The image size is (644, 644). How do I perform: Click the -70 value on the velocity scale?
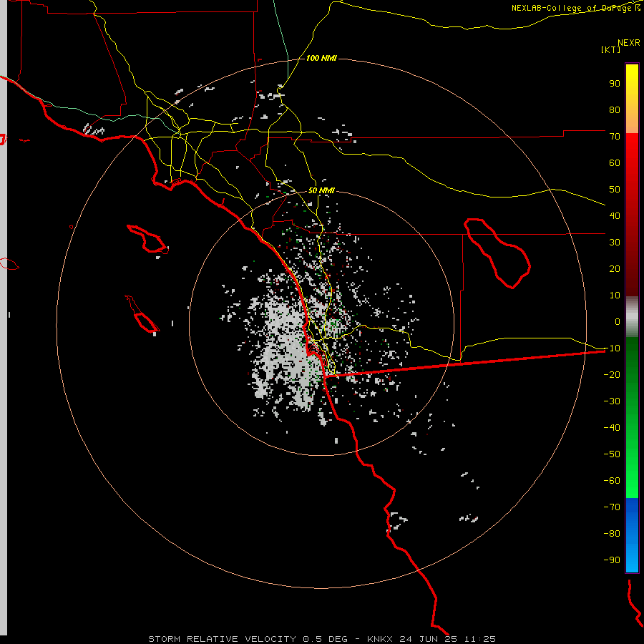(612, 507)
